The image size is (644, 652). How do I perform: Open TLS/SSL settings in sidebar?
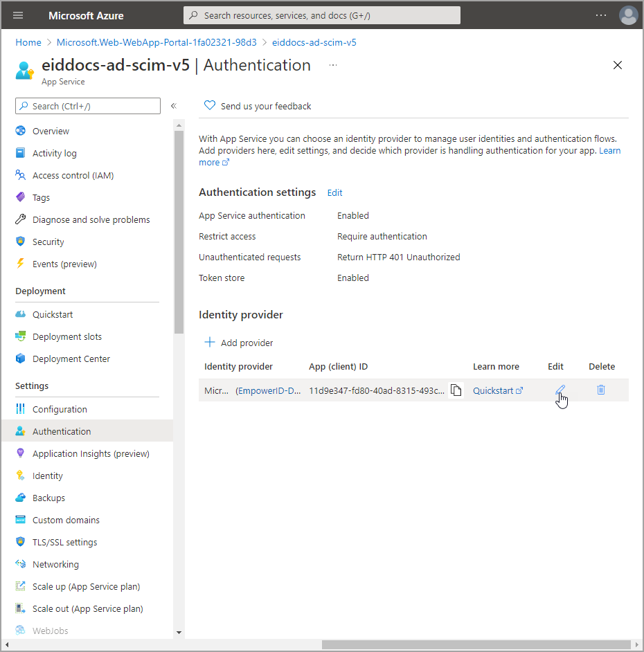point(64,542)
